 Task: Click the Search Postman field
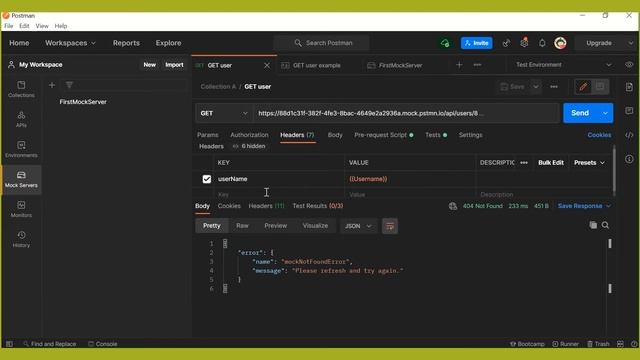pos(322,43)
